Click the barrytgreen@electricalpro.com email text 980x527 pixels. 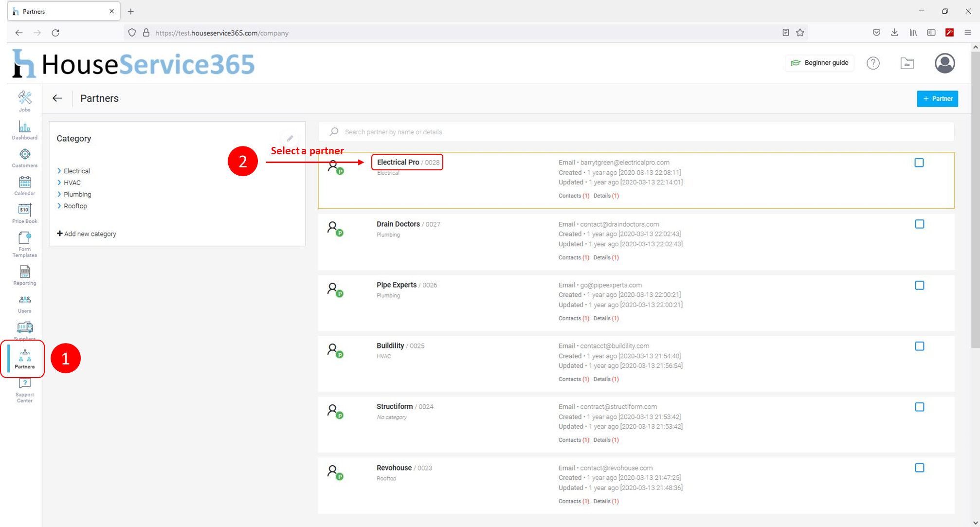point(625,163)
